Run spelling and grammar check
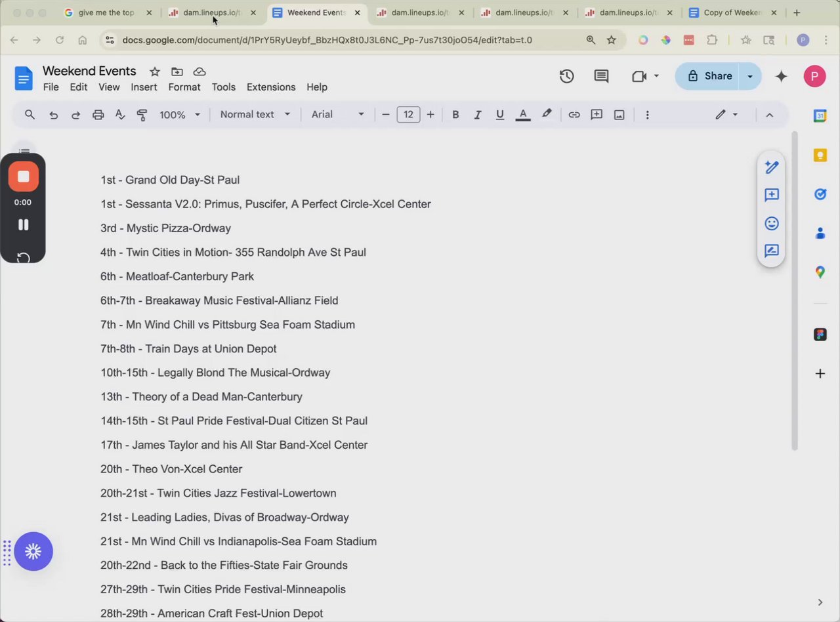The height and width of the screenshot is (622, 840). tap(120, 115)
